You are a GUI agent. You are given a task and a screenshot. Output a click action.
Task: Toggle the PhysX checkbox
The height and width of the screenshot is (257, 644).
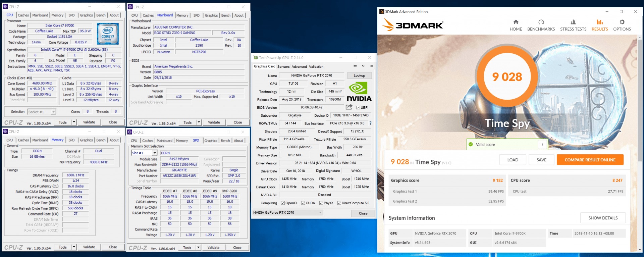coord(321,203)
